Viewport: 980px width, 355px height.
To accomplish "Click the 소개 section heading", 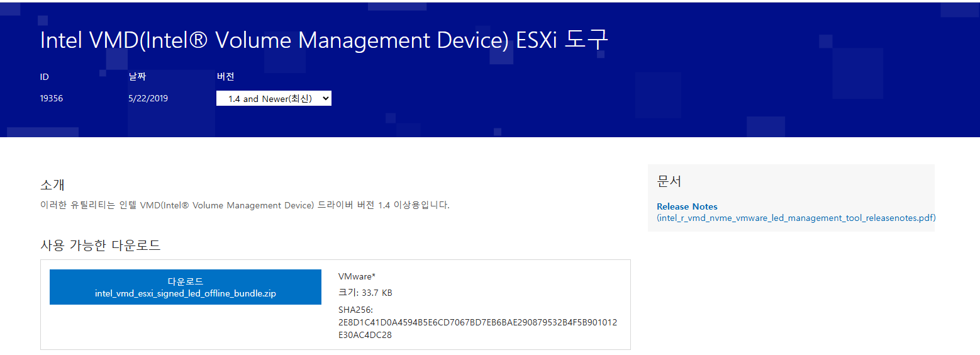I will point(52,185).
